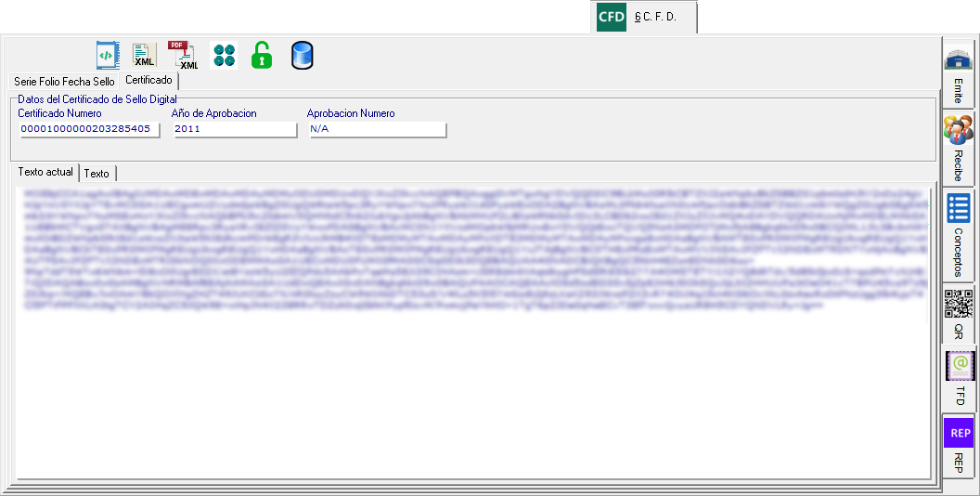
Task: Click the Aprobacion Numero field
Action: tap(378, 129)
